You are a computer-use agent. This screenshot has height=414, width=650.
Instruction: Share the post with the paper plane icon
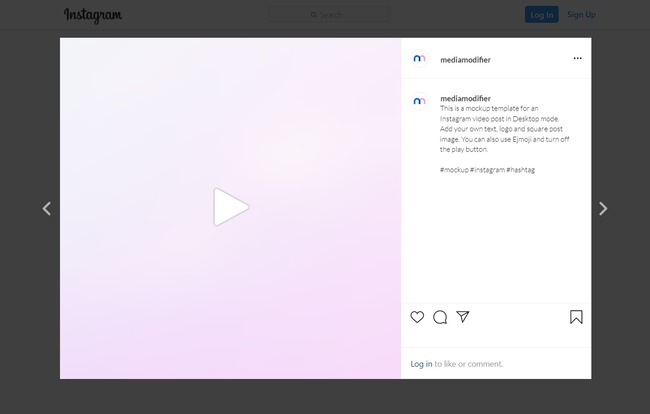[x=463, y=317]
